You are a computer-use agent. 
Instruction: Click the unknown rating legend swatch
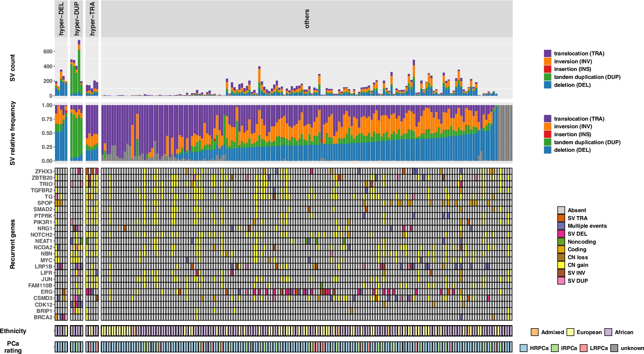point(614,348)
